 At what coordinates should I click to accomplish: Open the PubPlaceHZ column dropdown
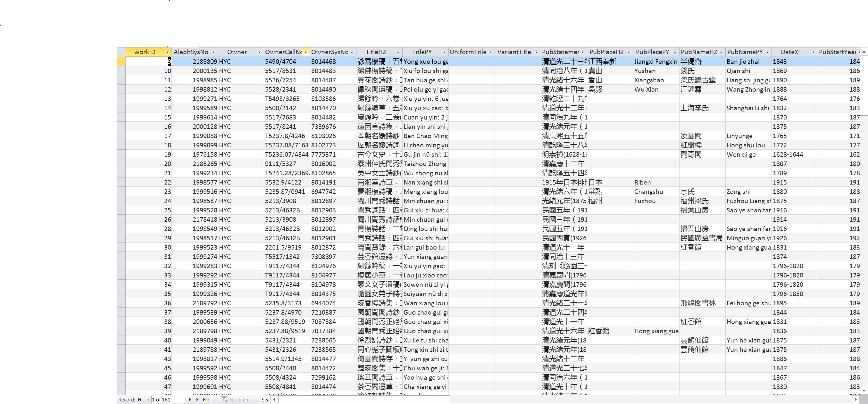(629, 52)
